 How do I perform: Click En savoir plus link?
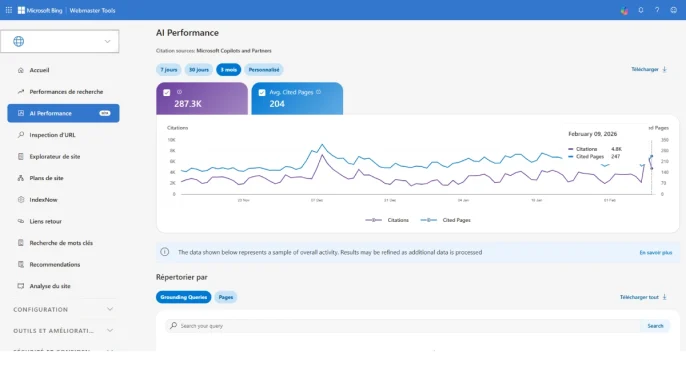click(655, 253)
